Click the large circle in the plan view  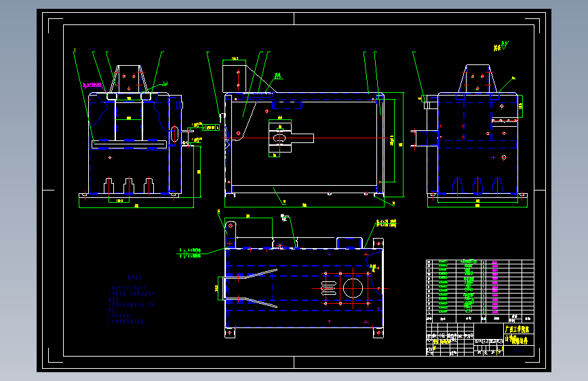tap(353, 288)
